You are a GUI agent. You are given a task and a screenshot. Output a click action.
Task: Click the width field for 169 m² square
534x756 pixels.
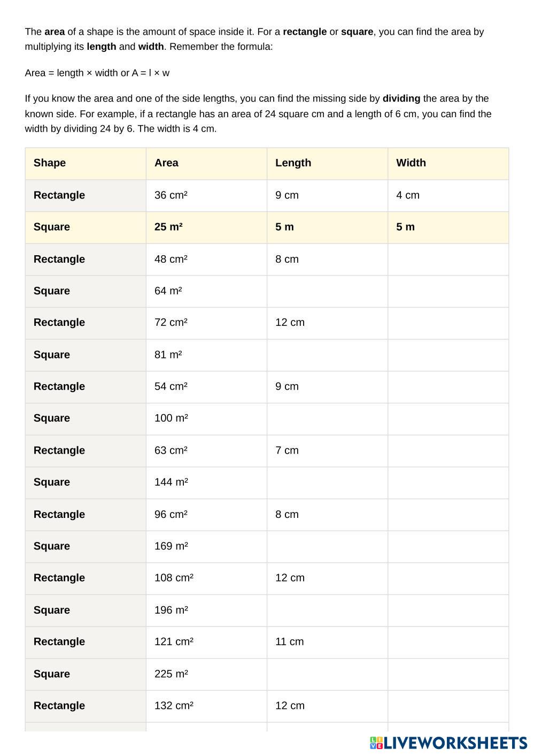click(448, 546)
